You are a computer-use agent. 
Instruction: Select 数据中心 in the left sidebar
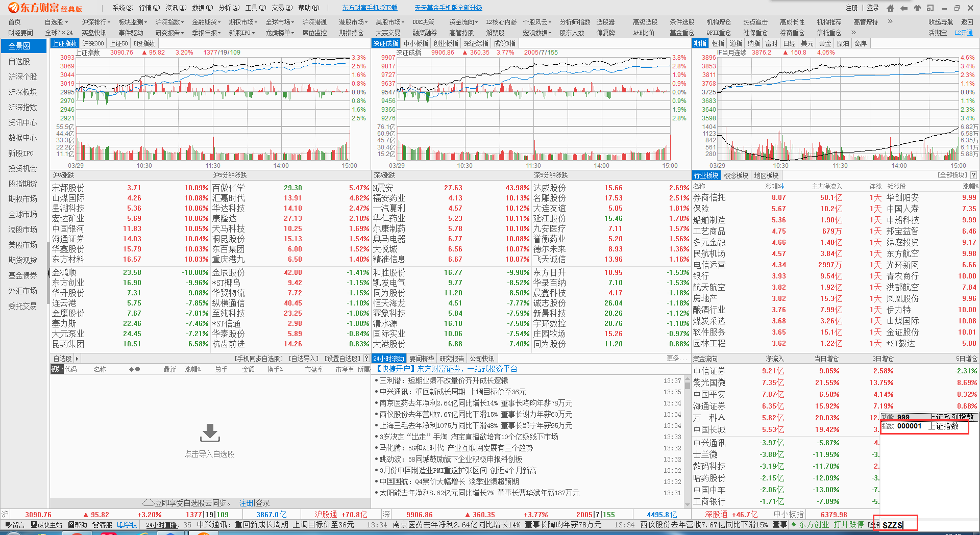pos(23,138)
